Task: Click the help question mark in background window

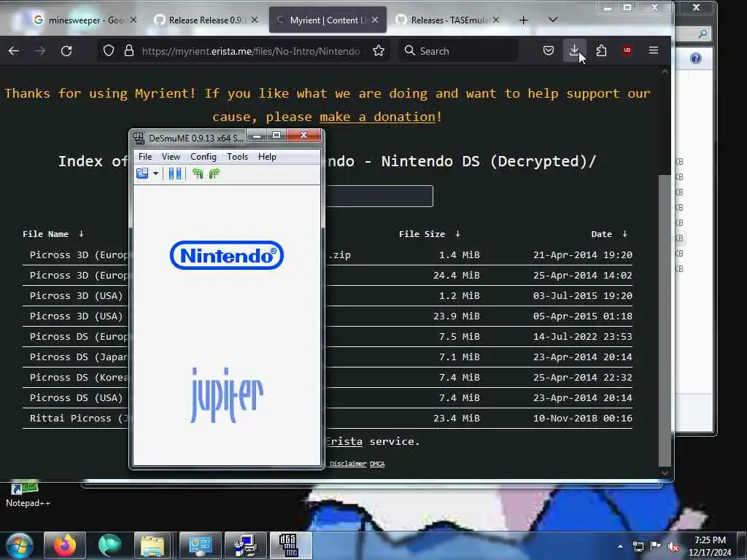Action: [x=695, y=58]
